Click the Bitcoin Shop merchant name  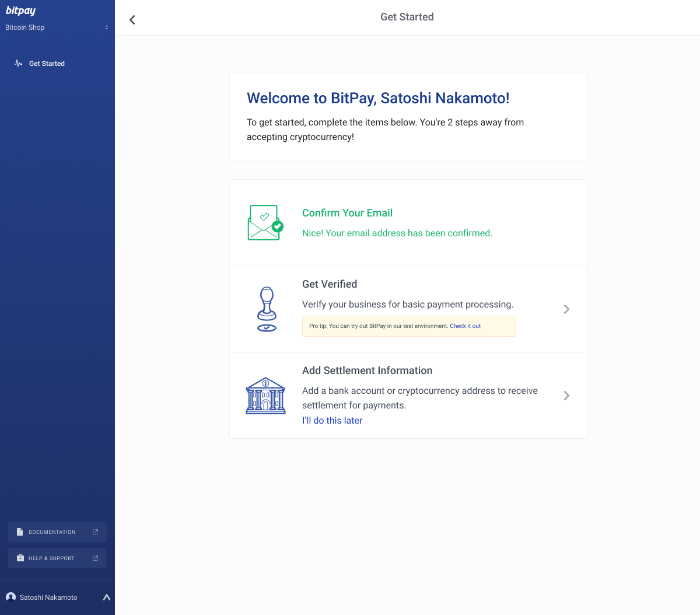pyautogui.click(x=25, y=27)
